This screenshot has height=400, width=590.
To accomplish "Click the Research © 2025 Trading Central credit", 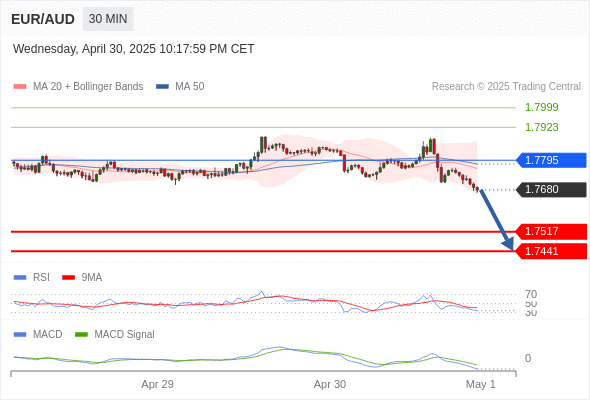I will coord(506,87).
